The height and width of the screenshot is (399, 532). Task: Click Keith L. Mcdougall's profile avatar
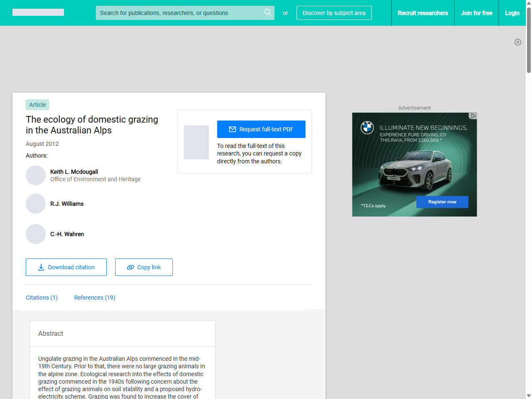tap(36, 175)
